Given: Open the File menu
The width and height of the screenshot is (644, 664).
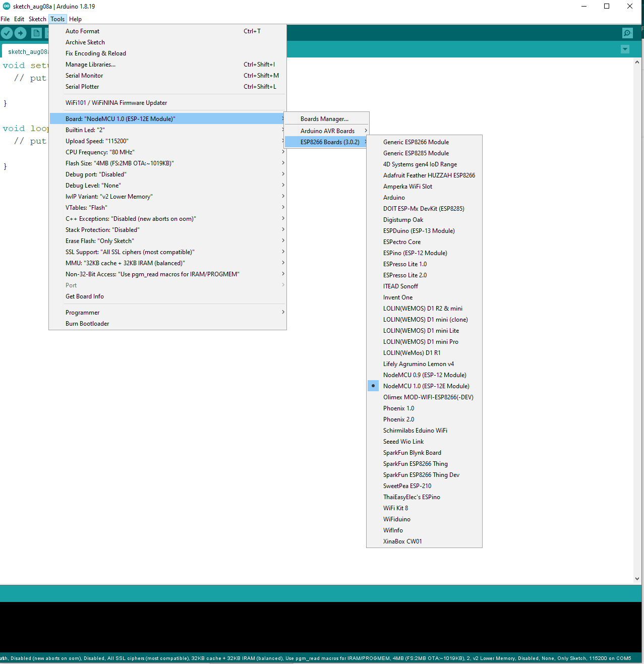Looking at the screenshot, I should (5, 19).
